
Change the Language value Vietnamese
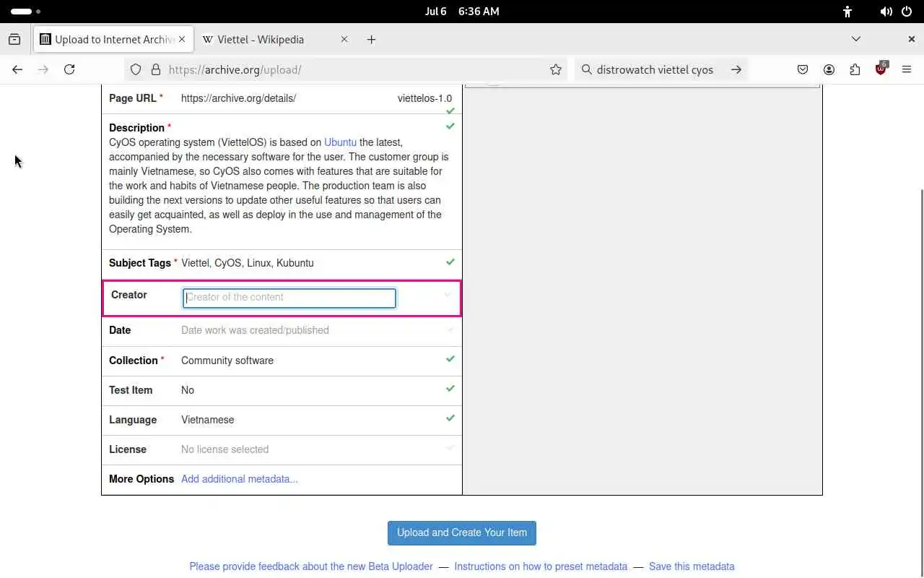pyautogui.click(x=208, y=420)
